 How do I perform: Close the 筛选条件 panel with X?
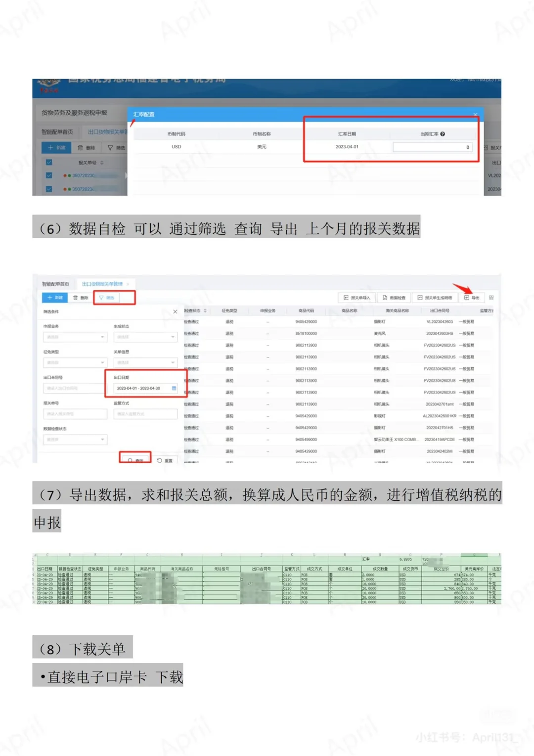coord(175,311)
